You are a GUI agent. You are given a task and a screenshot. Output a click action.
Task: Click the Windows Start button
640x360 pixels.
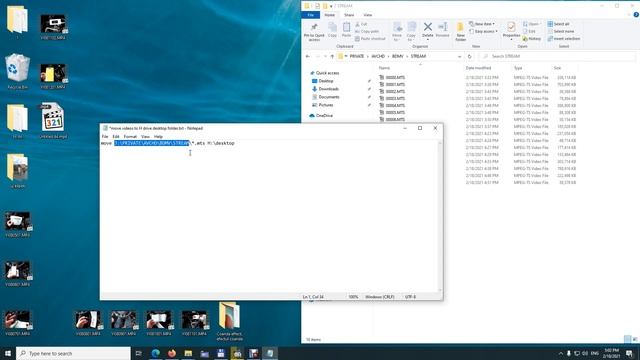click(8, 353)
